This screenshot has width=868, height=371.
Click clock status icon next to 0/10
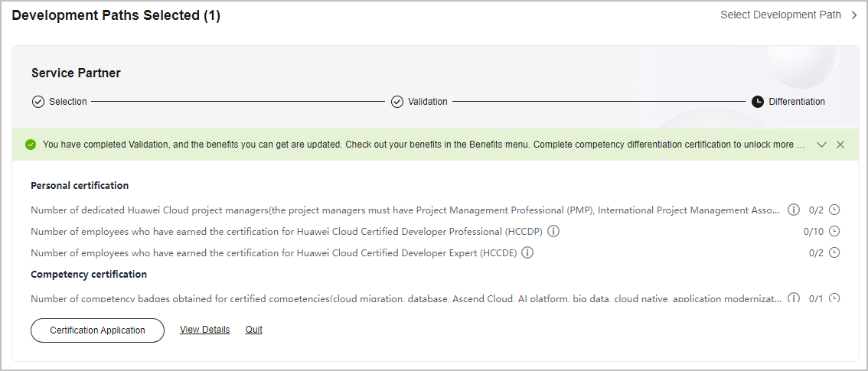point(834,231)
